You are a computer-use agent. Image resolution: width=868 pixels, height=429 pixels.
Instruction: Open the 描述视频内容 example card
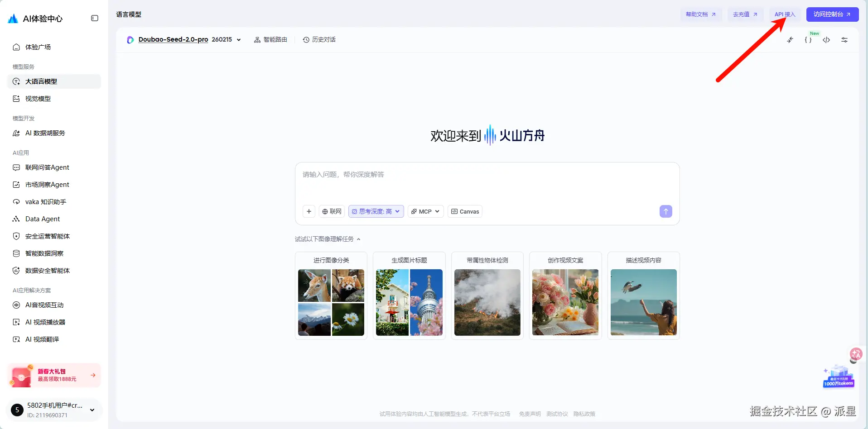point(644,296)
